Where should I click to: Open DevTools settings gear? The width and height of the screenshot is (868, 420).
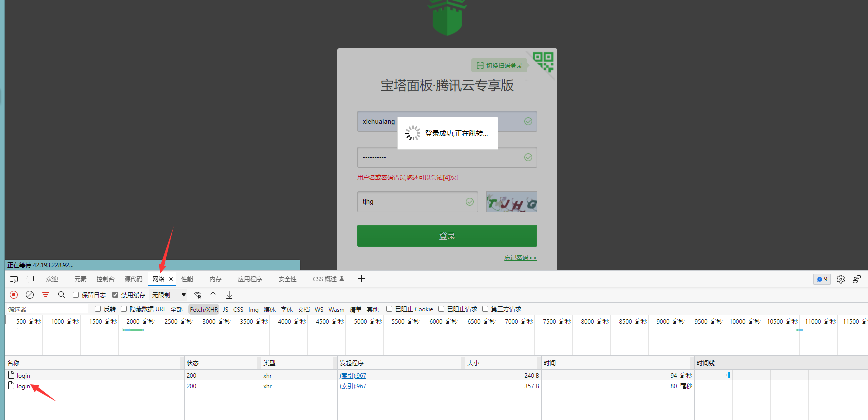[x=841, y=279]
